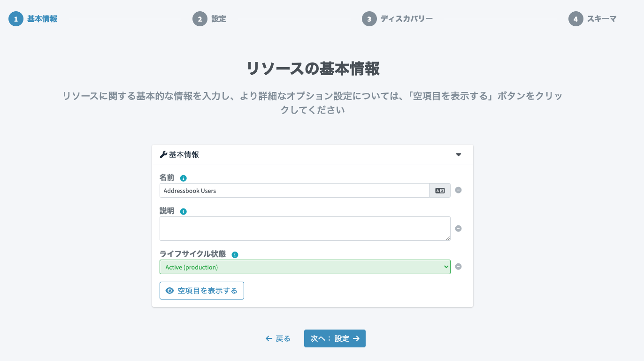
Task: Click into the 説明 text area
Action: (x=305, y=229)
